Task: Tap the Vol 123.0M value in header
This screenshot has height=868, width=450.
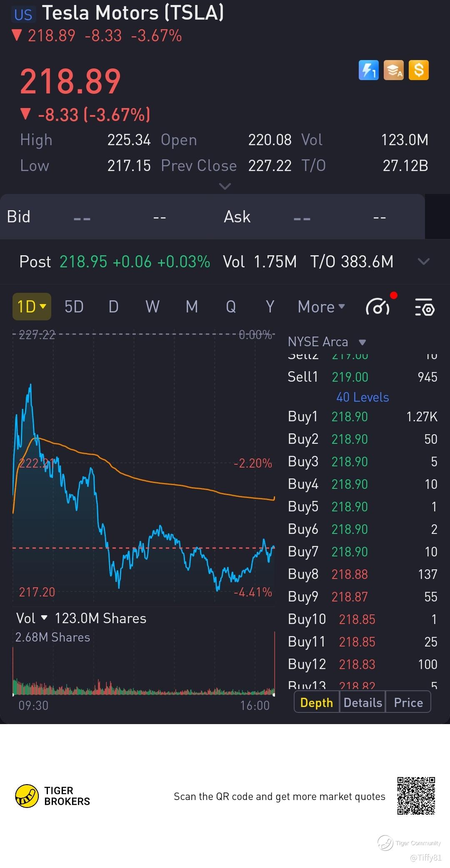Action: coord(405,140)
